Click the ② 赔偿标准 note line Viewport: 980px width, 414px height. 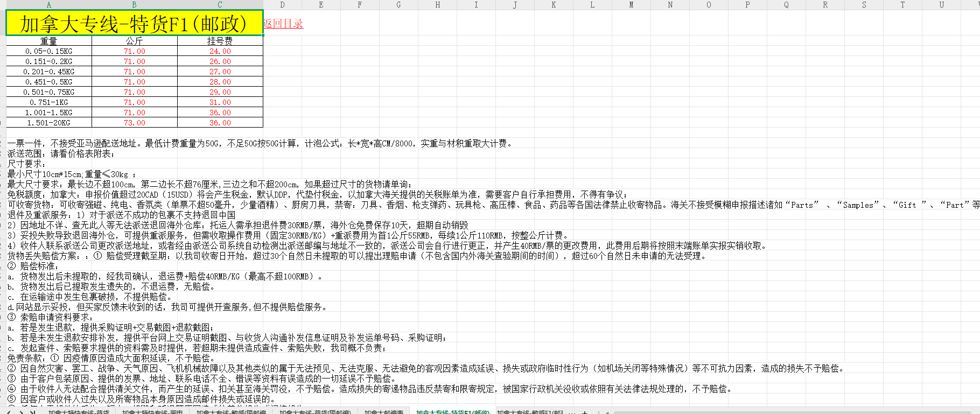[x=33, y=266]
